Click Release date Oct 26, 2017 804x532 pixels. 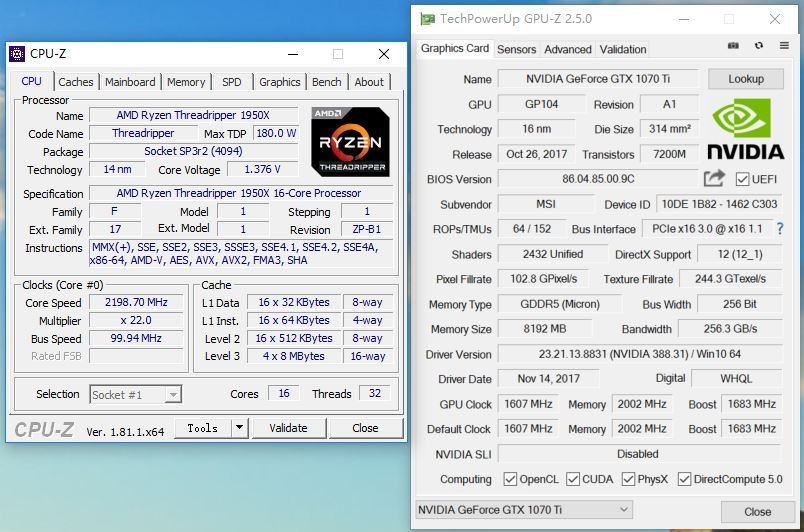click(536, 154)
